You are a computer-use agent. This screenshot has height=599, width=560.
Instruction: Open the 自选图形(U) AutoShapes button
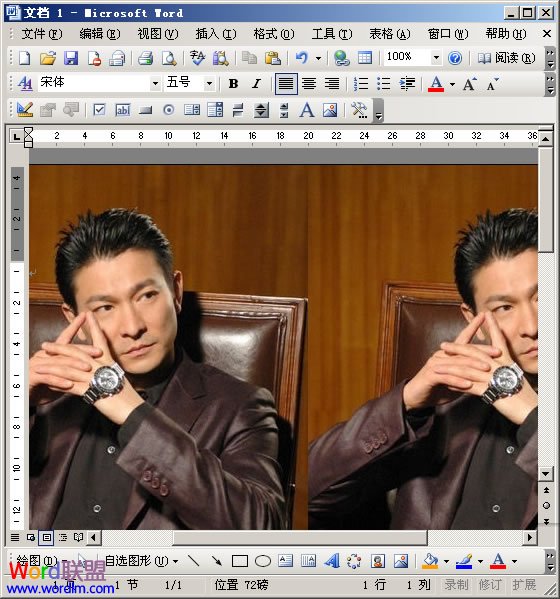point(141,561)
